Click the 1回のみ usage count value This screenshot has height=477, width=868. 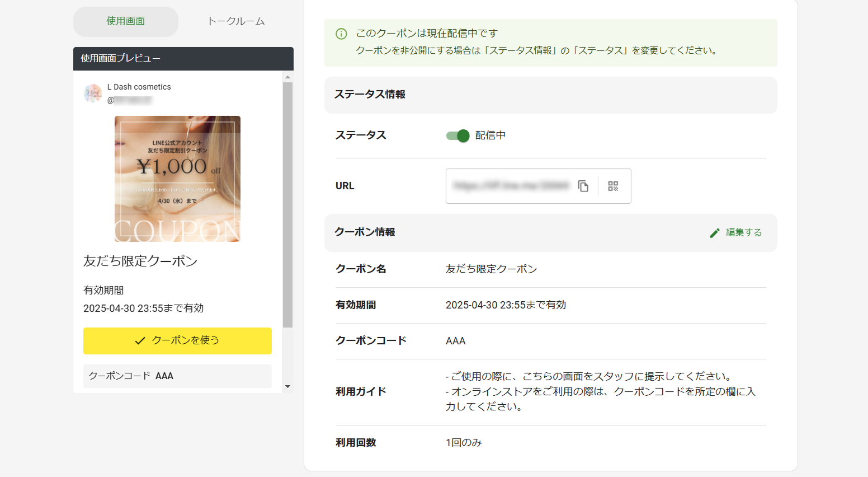[x=464, y=443]
